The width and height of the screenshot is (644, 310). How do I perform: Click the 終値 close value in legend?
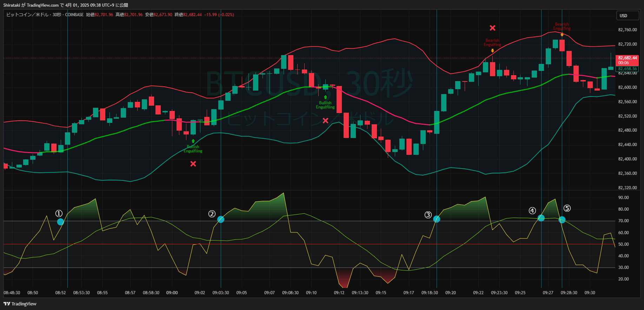(188, 15)
